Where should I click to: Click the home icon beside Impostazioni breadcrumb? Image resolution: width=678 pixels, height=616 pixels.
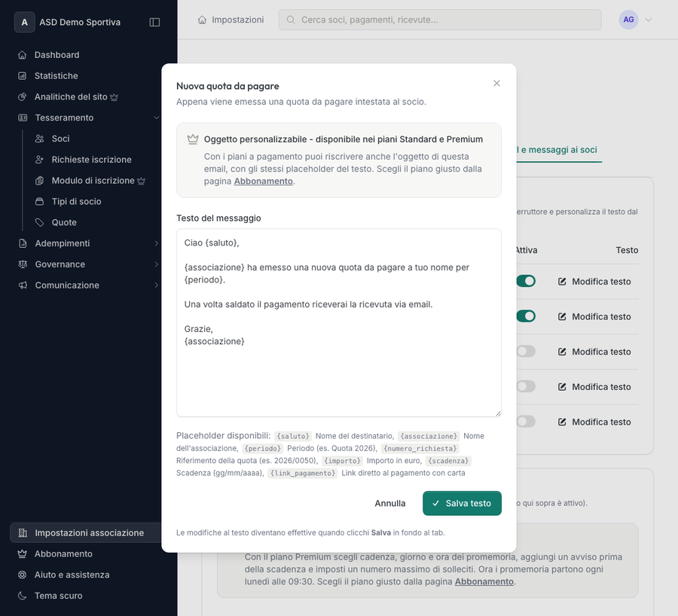coord(202,20)
